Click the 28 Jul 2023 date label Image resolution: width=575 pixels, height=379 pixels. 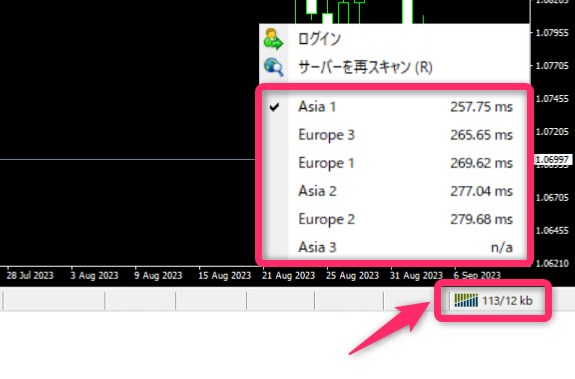(30, 275)
